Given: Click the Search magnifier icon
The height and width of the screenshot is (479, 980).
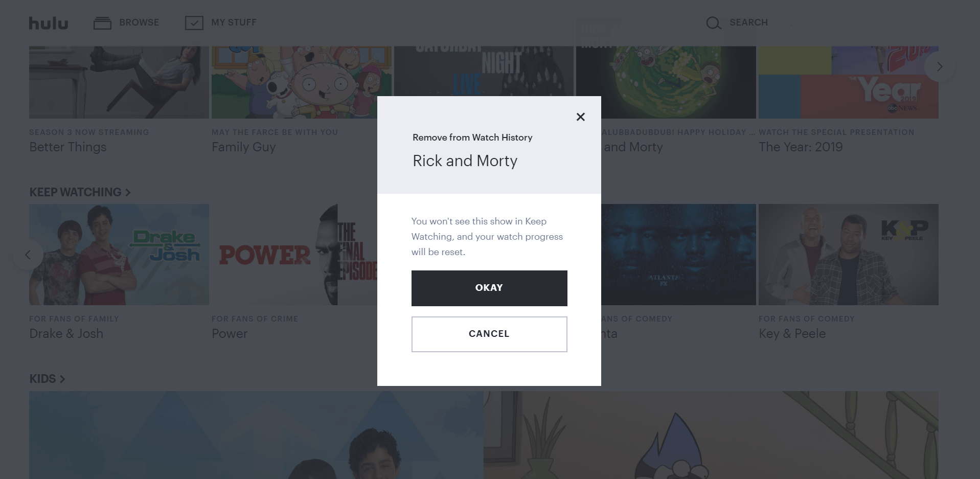Looking at the screenshot, I should point(713,23).
